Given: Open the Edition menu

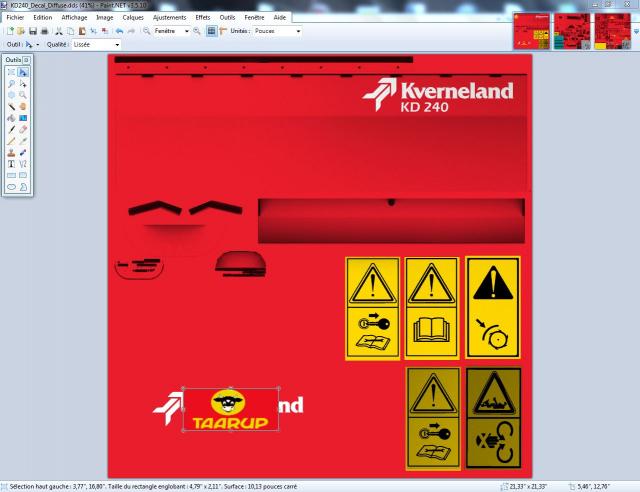Looking at the screenshot, I should point(42,18).
